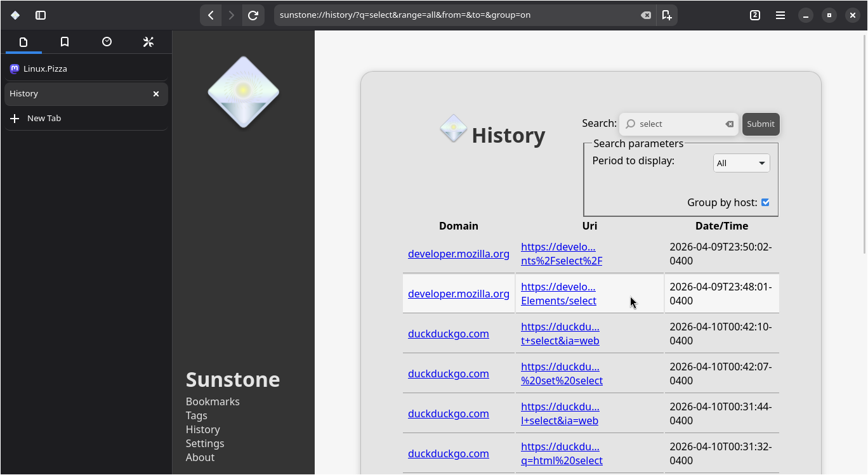Clear the address bar text
The height and width of the screenshot is (475, 868).
645,15
